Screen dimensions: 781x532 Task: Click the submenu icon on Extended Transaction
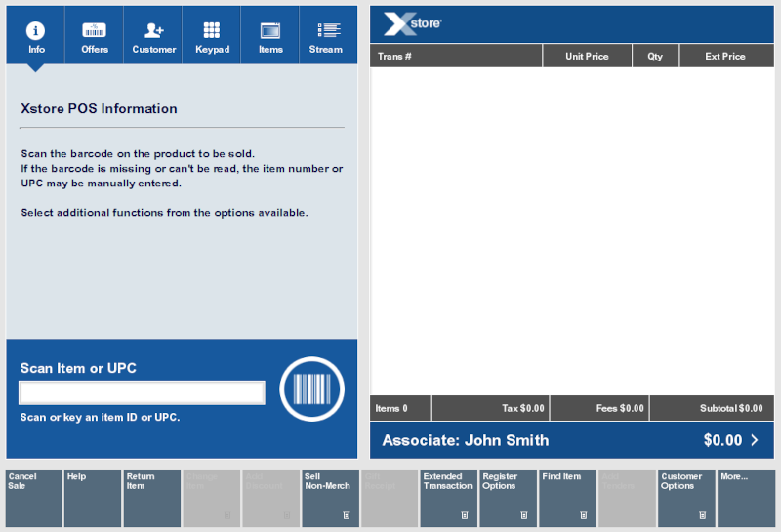(465, 515)
